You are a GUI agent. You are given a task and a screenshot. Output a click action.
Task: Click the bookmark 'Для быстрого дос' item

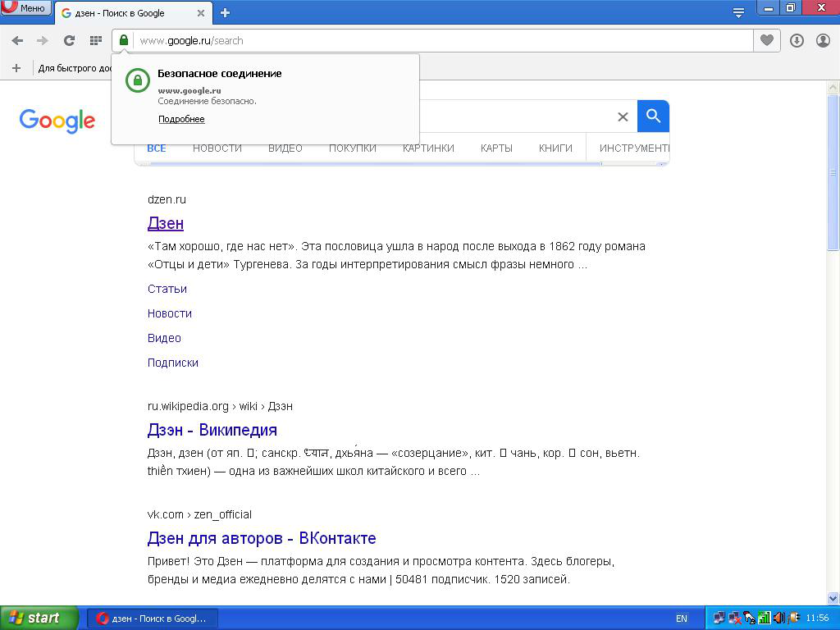[x=75, y=68]
